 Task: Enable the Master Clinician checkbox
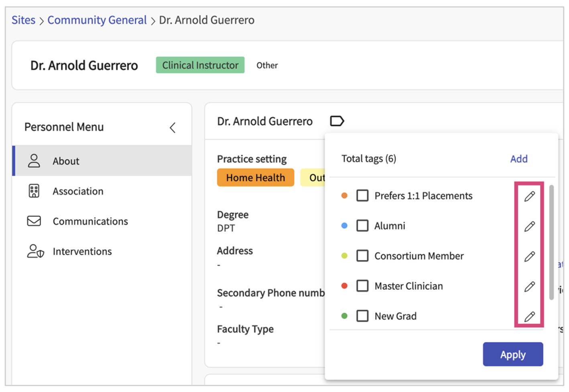pyautogui.click(x=362, y=286)
